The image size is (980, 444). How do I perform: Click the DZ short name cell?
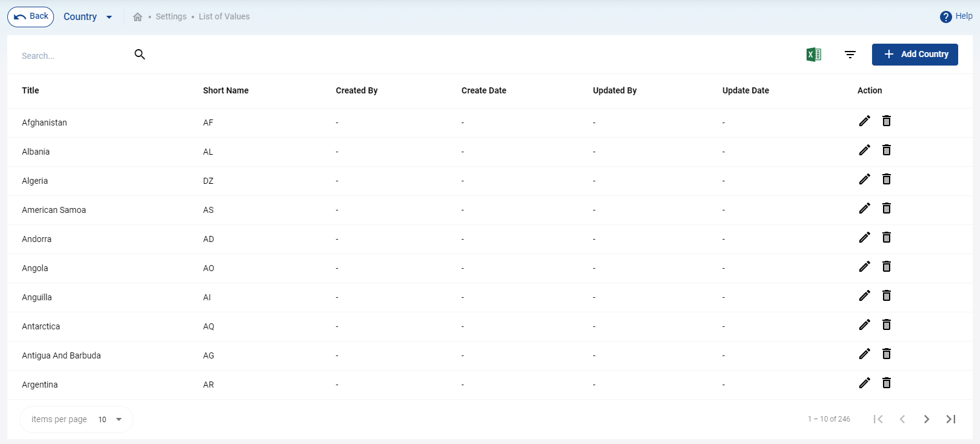coord(208,181)
